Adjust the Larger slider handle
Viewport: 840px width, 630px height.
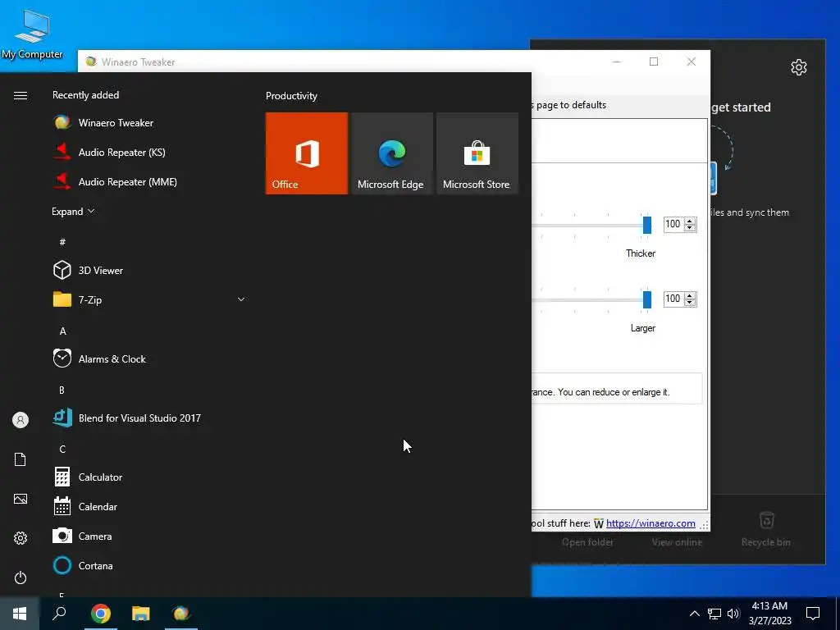click(x=646, y=299)
